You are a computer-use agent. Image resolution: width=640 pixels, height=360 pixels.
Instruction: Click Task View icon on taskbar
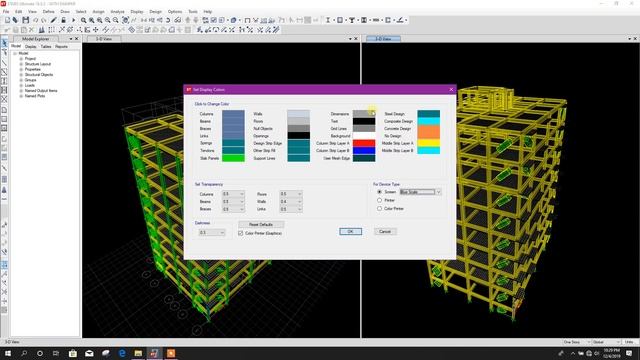click(x=56, y=353)
